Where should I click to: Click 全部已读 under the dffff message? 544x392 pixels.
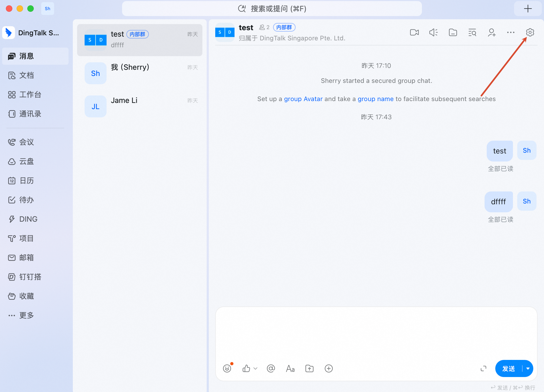[x=500, y=220]
